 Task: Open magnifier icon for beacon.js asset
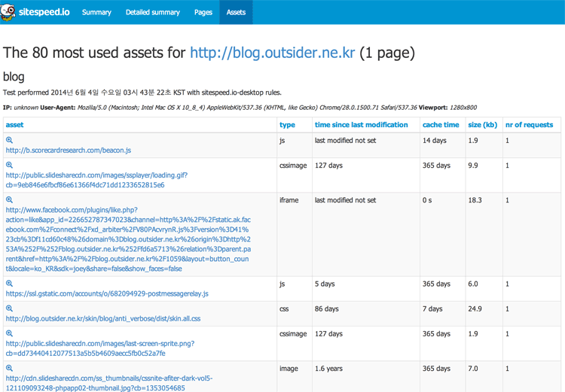(9, 140)
